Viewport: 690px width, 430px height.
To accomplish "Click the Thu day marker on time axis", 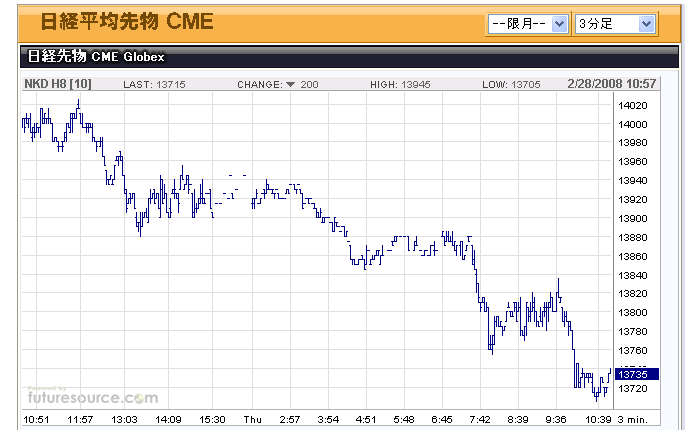I will pos(253,419).
